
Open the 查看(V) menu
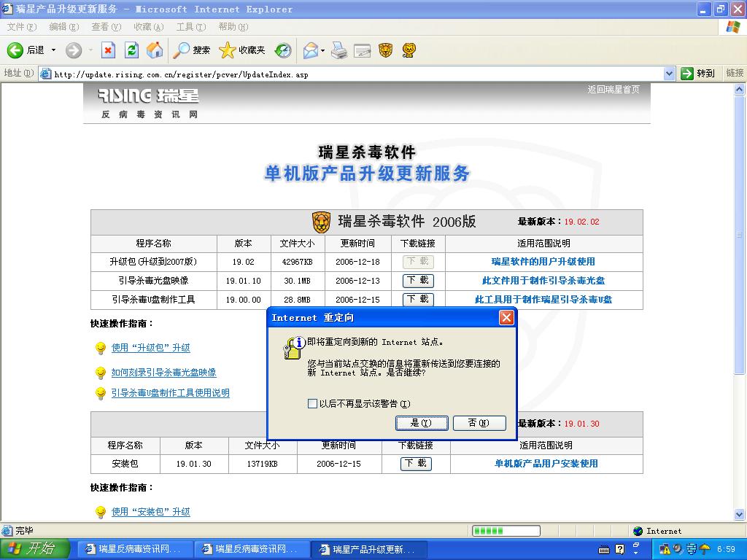[x=107, y=27]
